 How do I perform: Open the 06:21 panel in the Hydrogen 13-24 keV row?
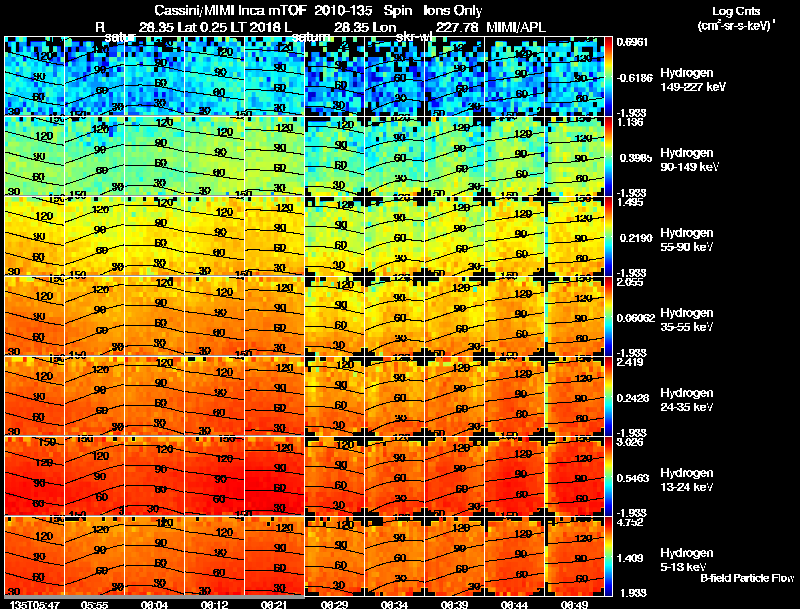click(x=274, y=476)
